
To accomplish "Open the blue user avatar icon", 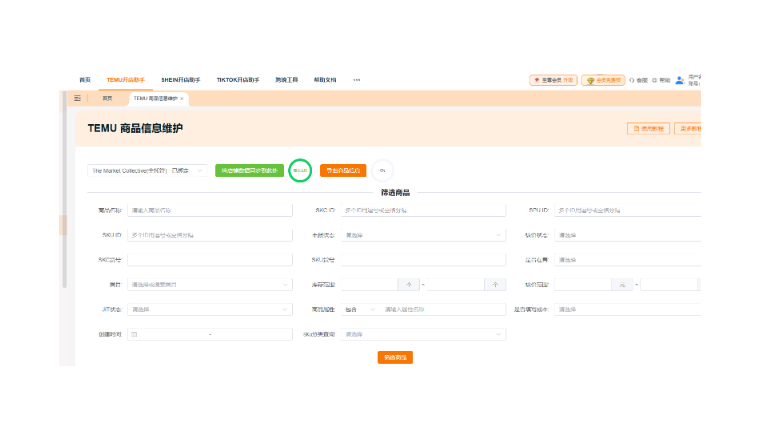I will pos(680,80).
